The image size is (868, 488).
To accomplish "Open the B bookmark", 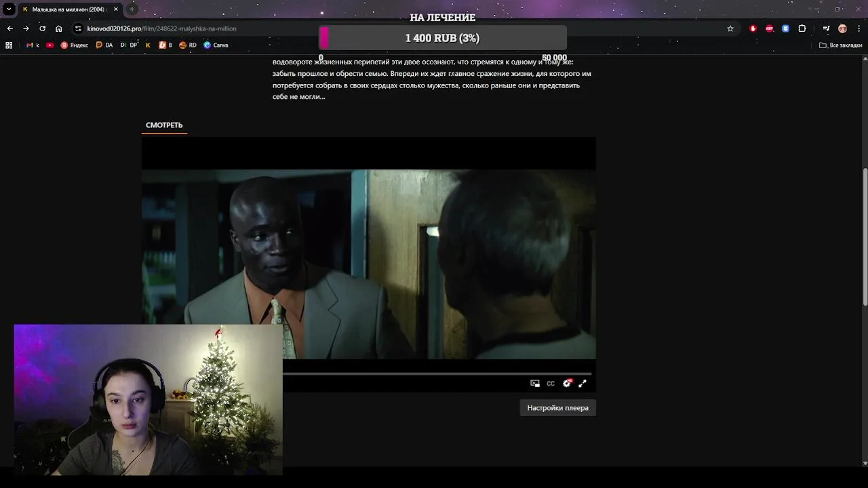I will tap(165, 45).
